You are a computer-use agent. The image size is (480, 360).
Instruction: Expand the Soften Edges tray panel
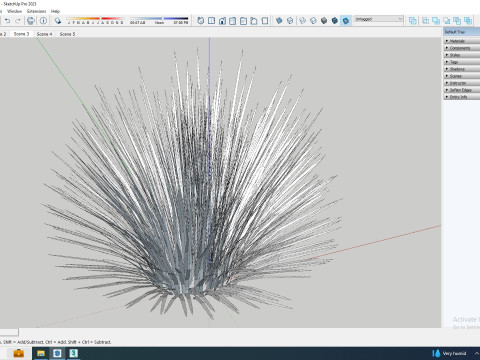click(462, 90)
